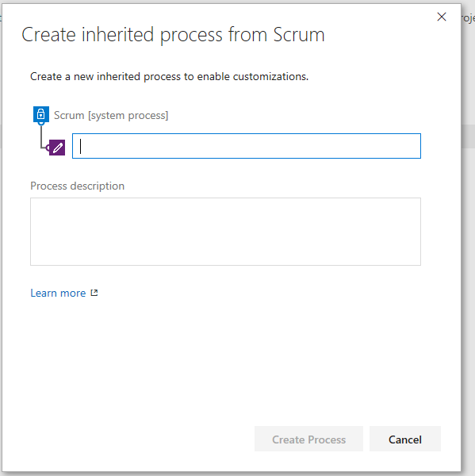Click the circle node left of the pencil icon
The height and width of the screenshot is (476, 475).
[x=48, y=148]
